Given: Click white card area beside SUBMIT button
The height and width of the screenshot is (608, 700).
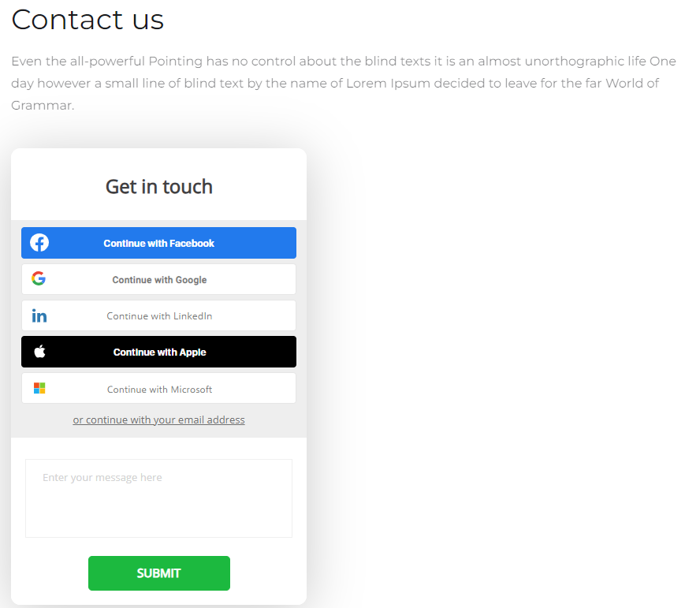Looking at the screenshot, I should pyautogui.click(x=268, y=573).
